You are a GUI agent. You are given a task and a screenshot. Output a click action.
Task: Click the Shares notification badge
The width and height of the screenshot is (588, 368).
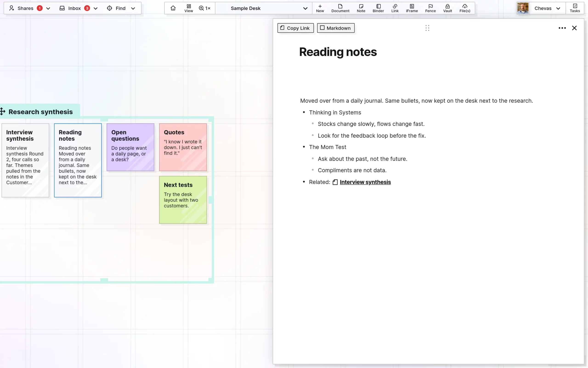tap(40, 8)
